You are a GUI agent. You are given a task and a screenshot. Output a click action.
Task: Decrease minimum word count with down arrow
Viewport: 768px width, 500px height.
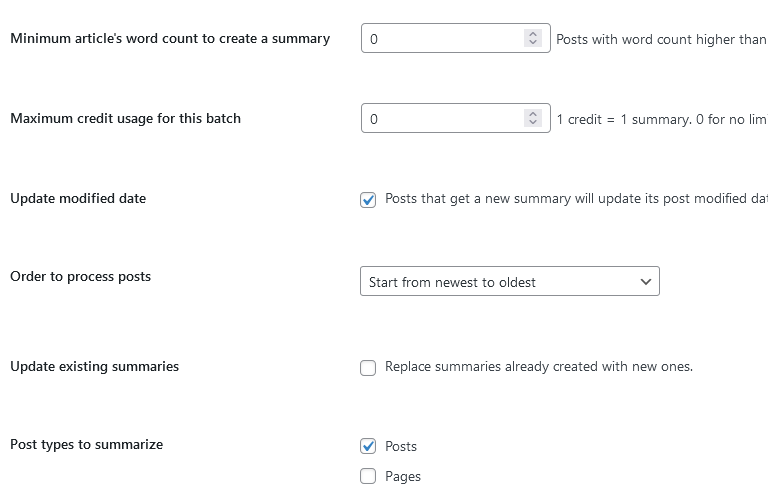coord(533,43)
